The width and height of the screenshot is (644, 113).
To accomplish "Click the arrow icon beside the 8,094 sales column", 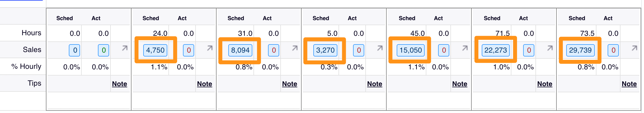I will (295, 48).
